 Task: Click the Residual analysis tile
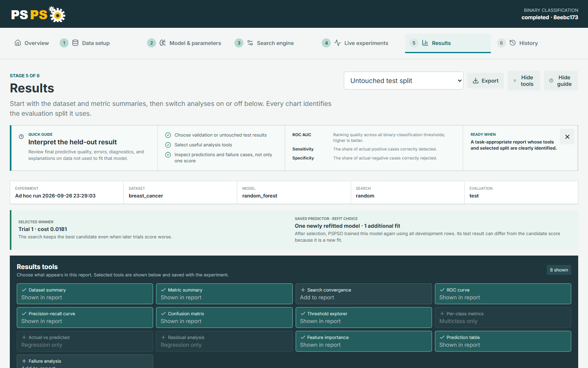click(224, 341)
